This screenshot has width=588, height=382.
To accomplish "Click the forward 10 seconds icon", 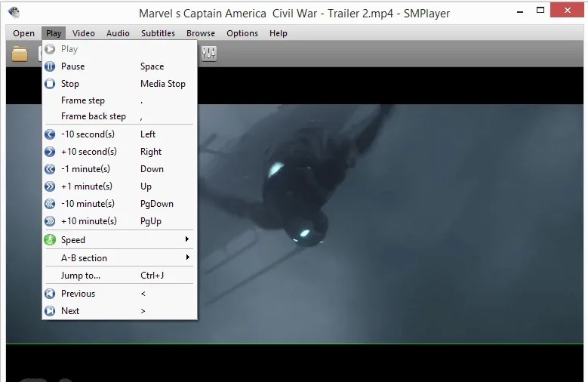I will pyautogui.click(x=50, y=152).
